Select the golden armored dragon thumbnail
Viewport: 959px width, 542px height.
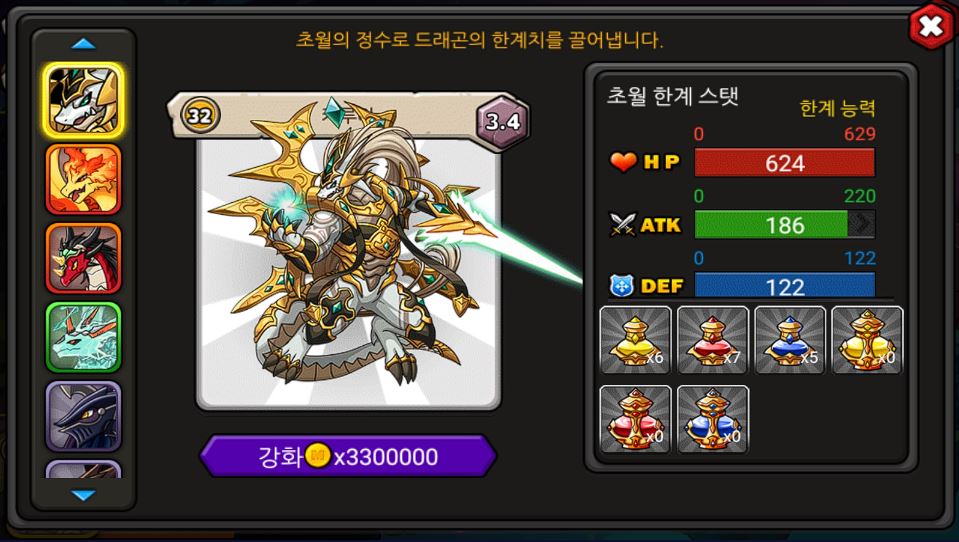click(83, 101)
